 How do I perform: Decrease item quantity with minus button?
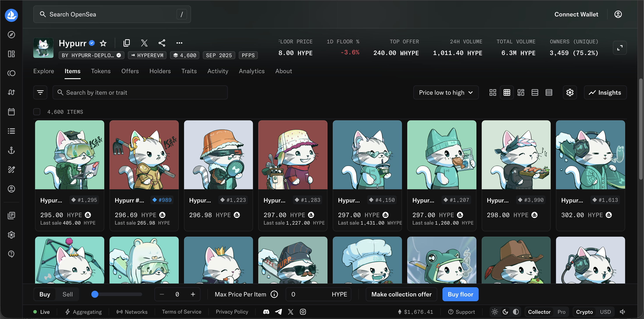[x=162, y=294]
